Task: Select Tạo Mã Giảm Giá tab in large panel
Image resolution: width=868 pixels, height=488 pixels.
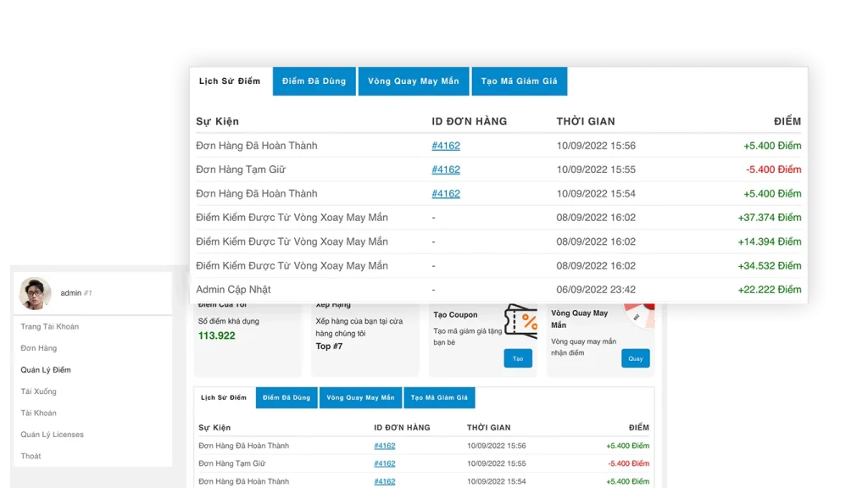Action: [x=519, y=81]
